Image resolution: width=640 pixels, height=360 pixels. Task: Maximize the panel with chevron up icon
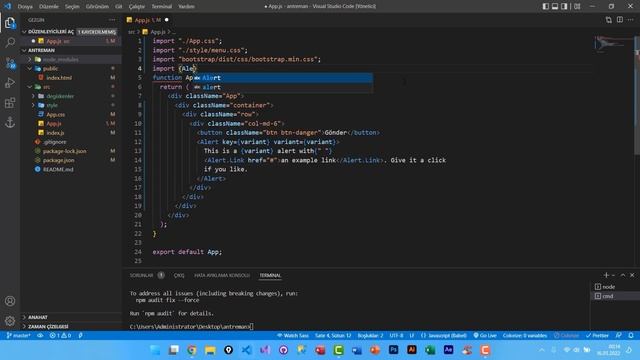click(623, 276)
